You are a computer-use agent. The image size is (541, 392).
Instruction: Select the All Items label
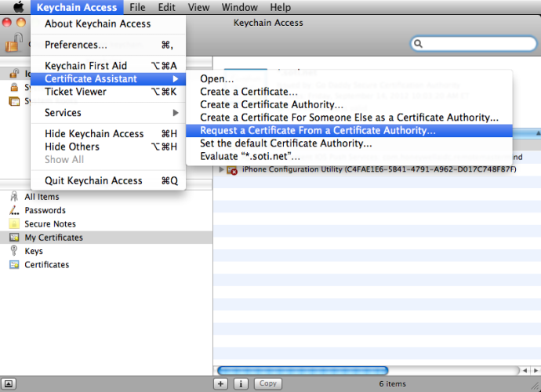(x=42, y=197)
